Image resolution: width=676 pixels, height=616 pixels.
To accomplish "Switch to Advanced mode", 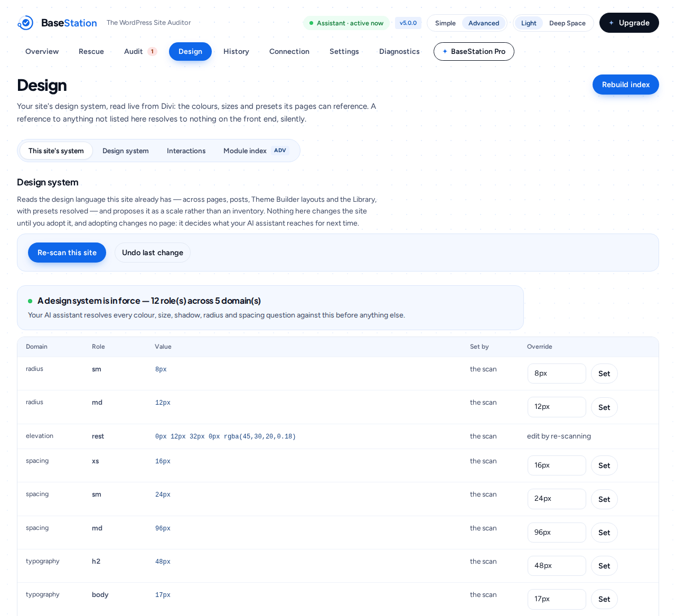I will pyautogui.click(x=484, y=23).
